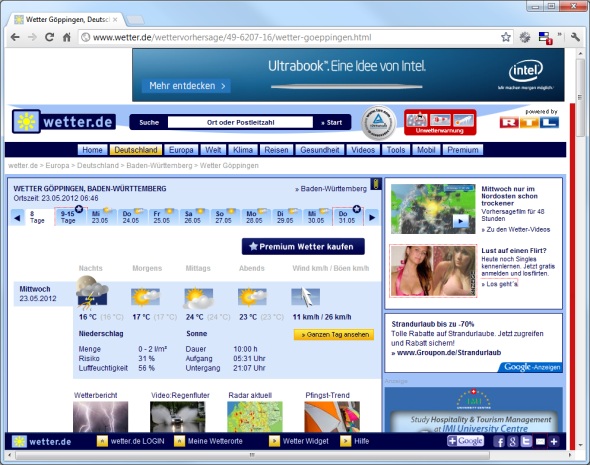Select the Do 31.05 day tab
Viewport: 590px width, 465px height.
(x=348, y=216)
